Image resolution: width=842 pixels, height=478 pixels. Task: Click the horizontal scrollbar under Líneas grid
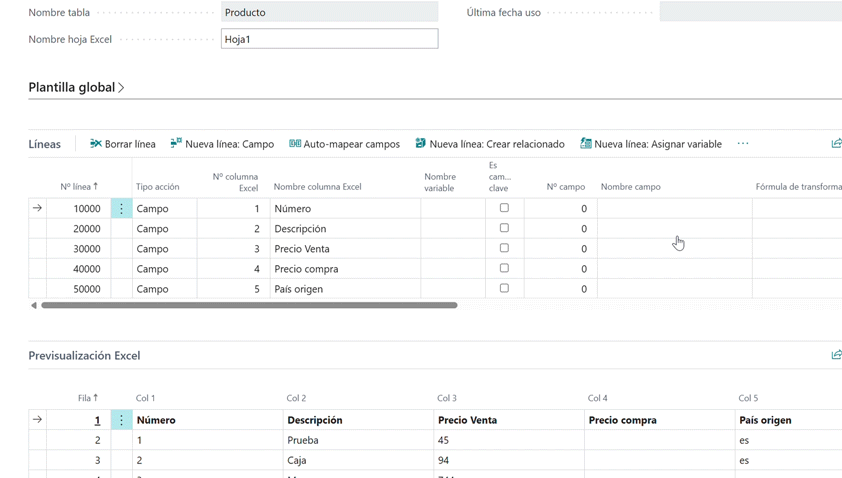[x=248, y=305]
